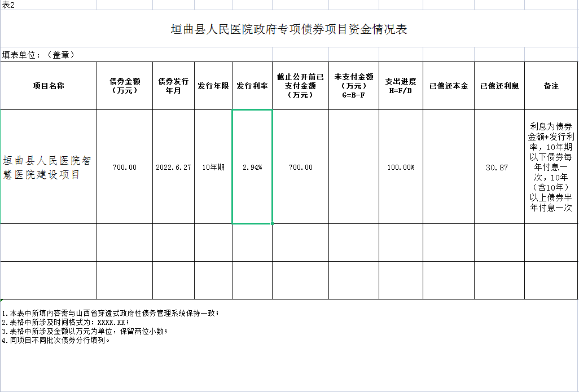
Task: Select the 10年期 cell
Action: pos(213,167)
